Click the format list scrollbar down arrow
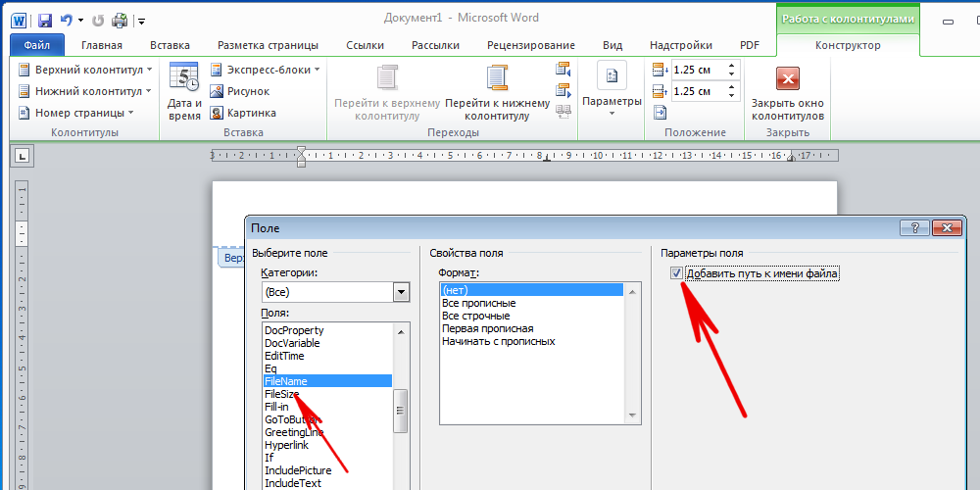Viewport: 980px width, 490px height. [632, 416]
